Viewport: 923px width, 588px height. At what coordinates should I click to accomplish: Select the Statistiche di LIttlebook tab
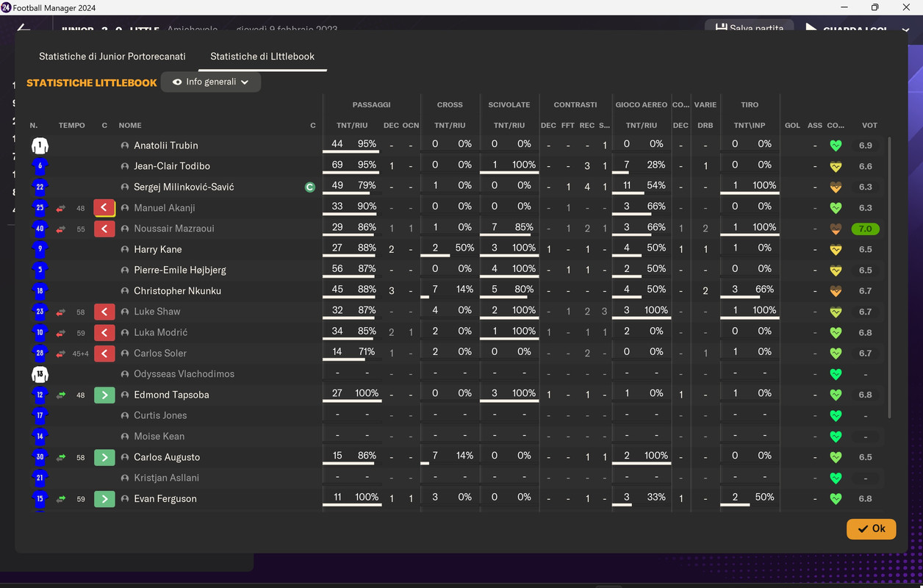click(262, 57)
